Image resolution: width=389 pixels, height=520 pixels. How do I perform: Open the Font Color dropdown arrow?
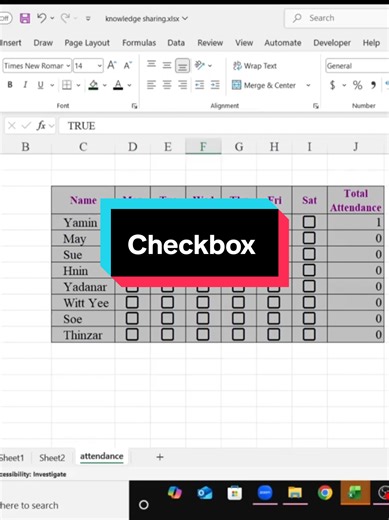(129, 85)
